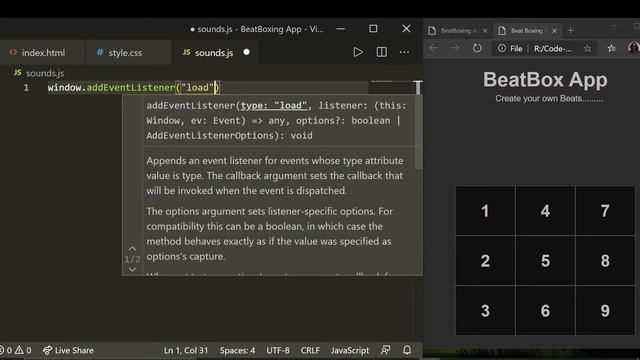This screenshot has height=360, width=640.
Task: Close the first BeatBoxing browser tab
Action: (484, 31)
